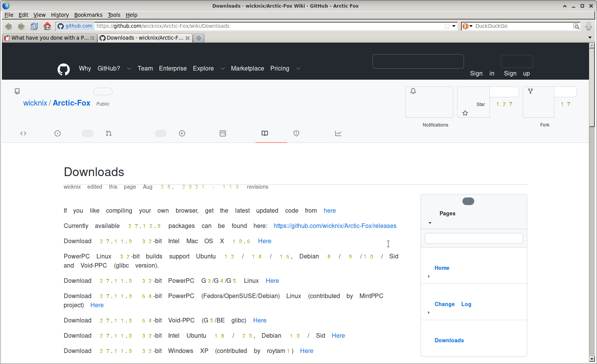Open the Help menu
The image size is (597, 364).
pyautogui.click(x=132, y=15)
